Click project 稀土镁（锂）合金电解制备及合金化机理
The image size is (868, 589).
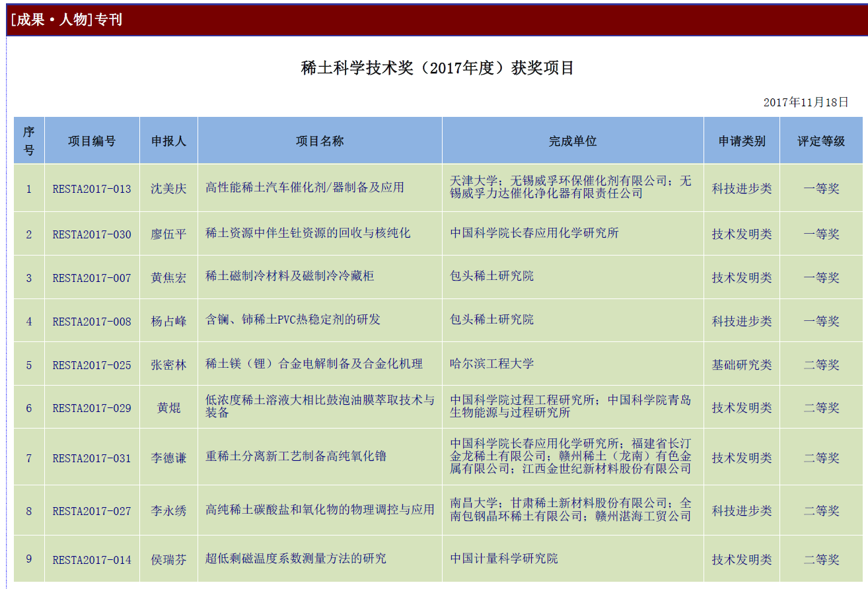[x=314, y=364]
